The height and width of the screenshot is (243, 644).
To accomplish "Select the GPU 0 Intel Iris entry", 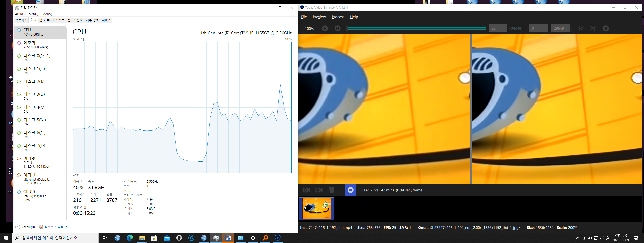I will pyautogui.click(x=40, y=196).
